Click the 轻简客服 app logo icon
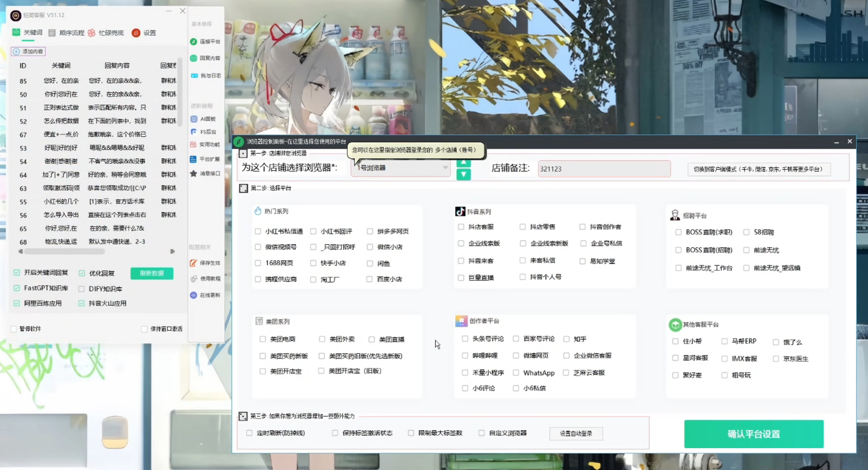 click(16, 15)
